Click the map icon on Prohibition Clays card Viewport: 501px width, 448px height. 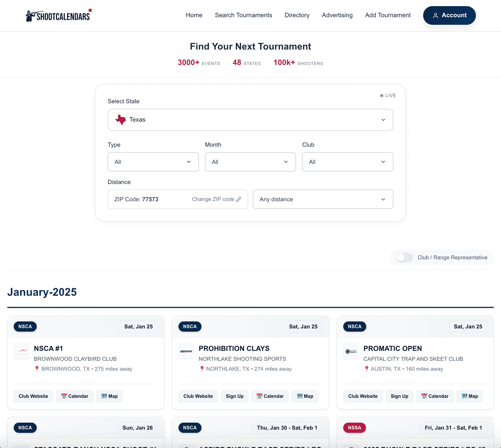click(299, 396)
